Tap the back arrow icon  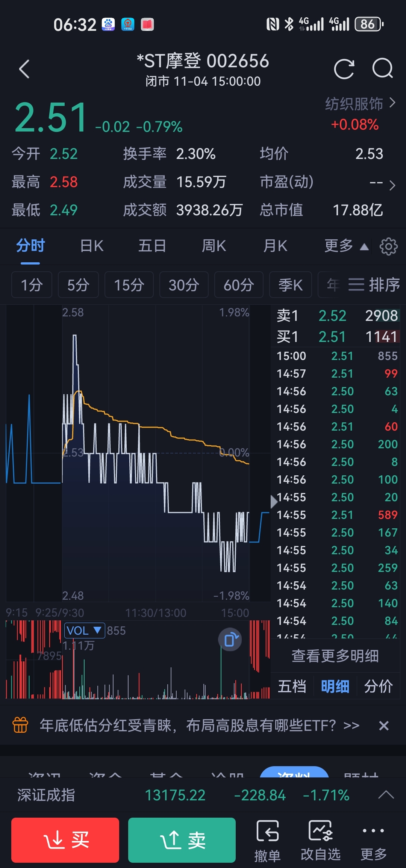[x=24, y=69]
